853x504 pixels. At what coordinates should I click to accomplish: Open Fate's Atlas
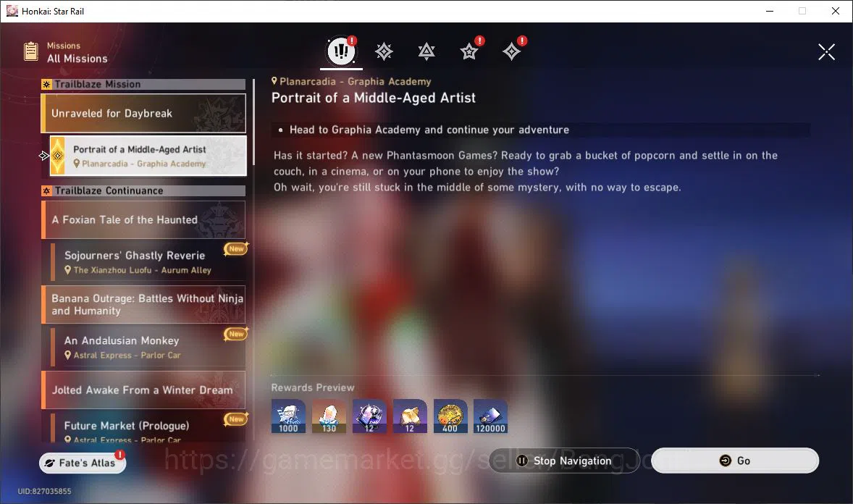pyautogui.click(x=83, y=463)
